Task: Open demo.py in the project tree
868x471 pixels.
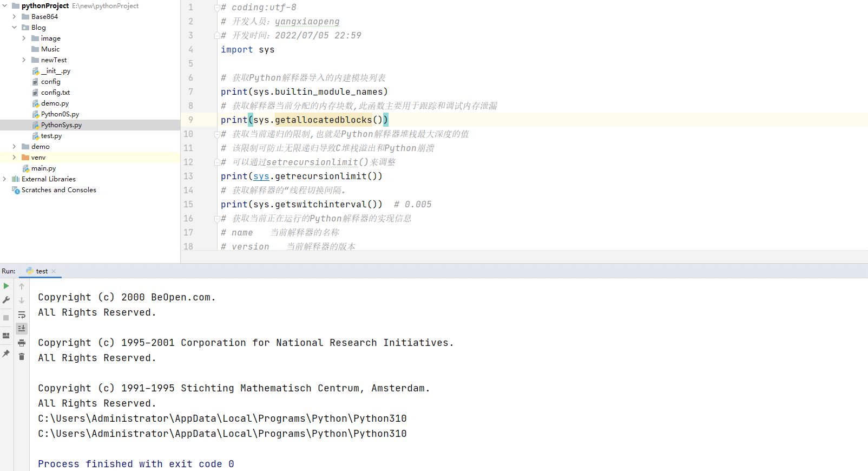Action: pyautogui.click(x=55, y=103)
